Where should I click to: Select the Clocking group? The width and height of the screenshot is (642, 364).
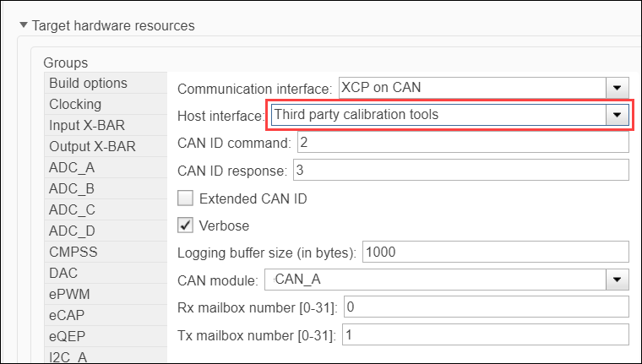pyautogui.click(x=75, y=105)
